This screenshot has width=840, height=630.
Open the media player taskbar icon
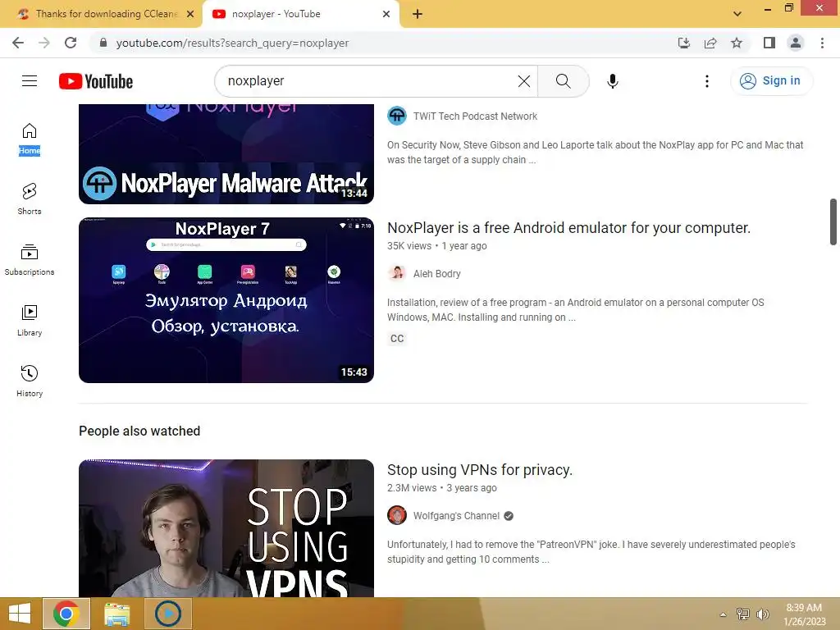(167, 614)
